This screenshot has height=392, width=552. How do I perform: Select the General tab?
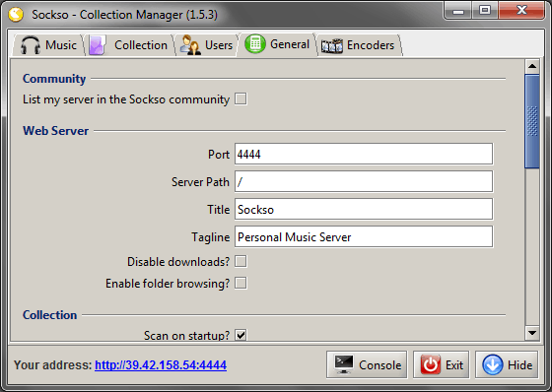tap(277, 44)
